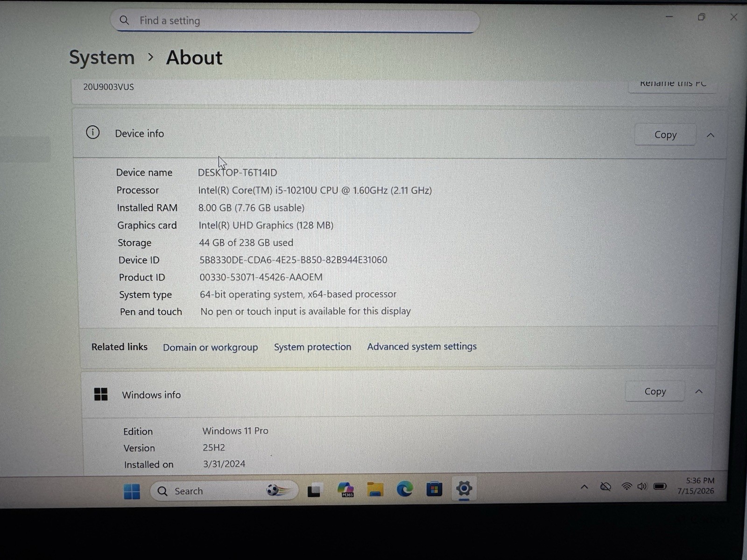Copy the Windows info details
The width and height of the screenshot is (747, 560).
click(x=655, y=391)
